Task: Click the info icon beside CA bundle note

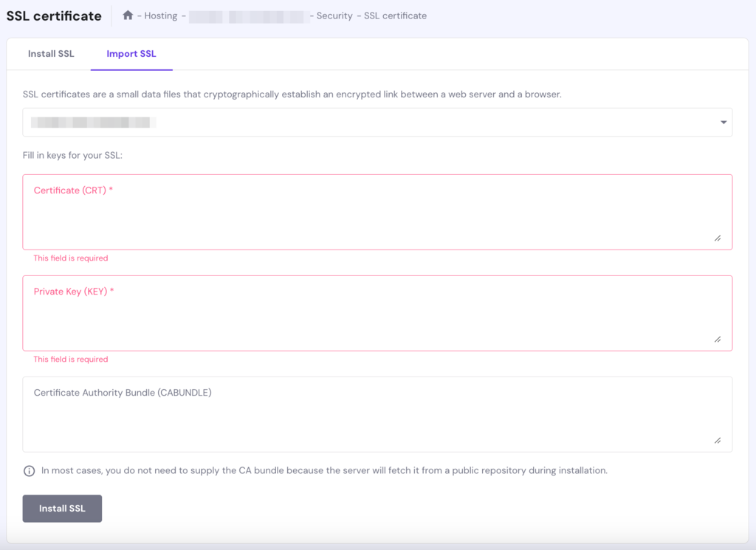Action: pos(28,470)
